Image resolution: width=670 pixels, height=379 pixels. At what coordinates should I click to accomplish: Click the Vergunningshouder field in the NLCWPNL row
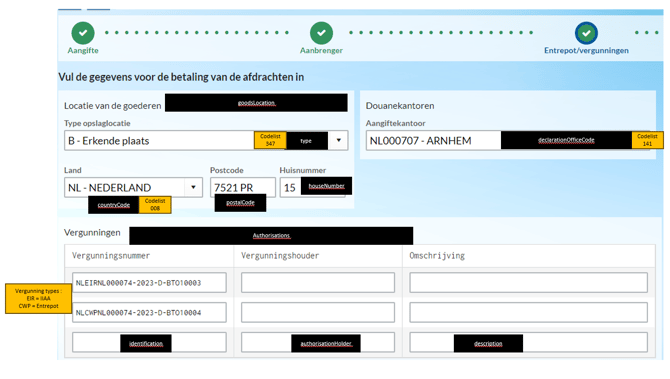coord(318,313)
